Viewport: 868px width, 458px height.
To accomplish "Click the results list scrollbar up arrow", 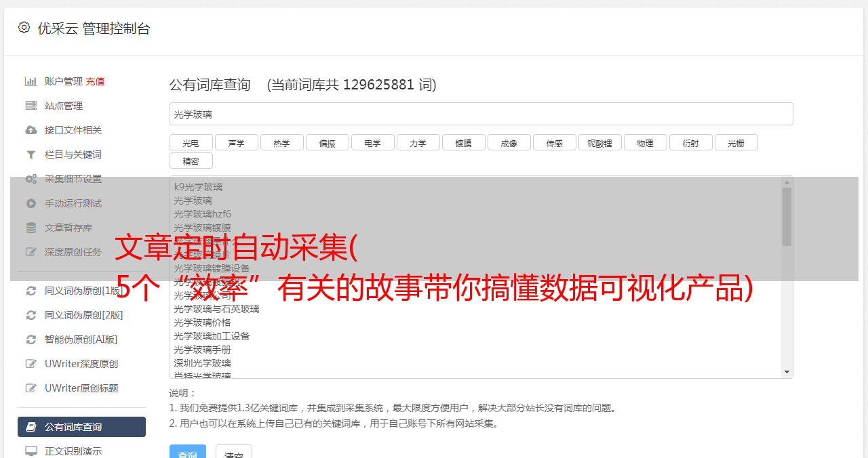I will (x=787, y=182).
